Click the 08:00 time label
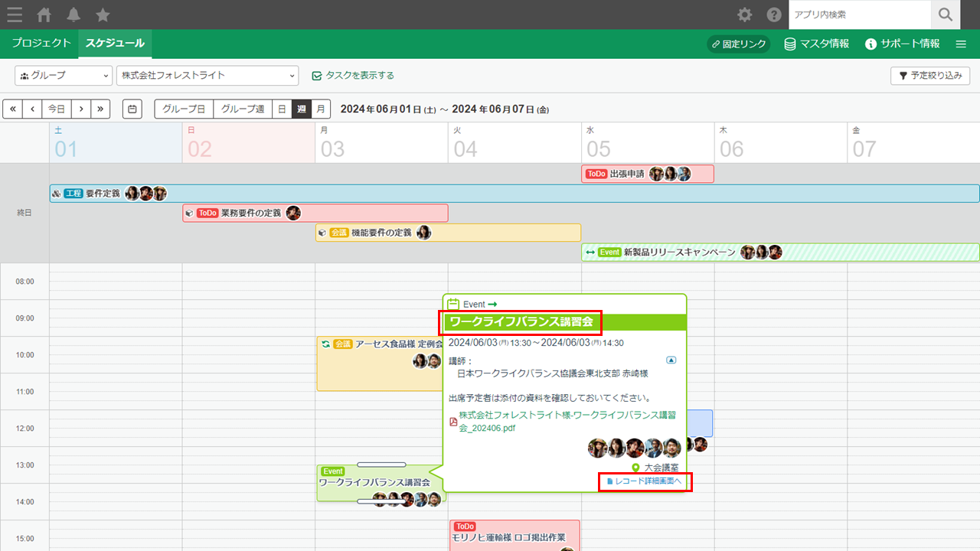The width and height of the screenshot is (980, 551). [x=25, y=282]
